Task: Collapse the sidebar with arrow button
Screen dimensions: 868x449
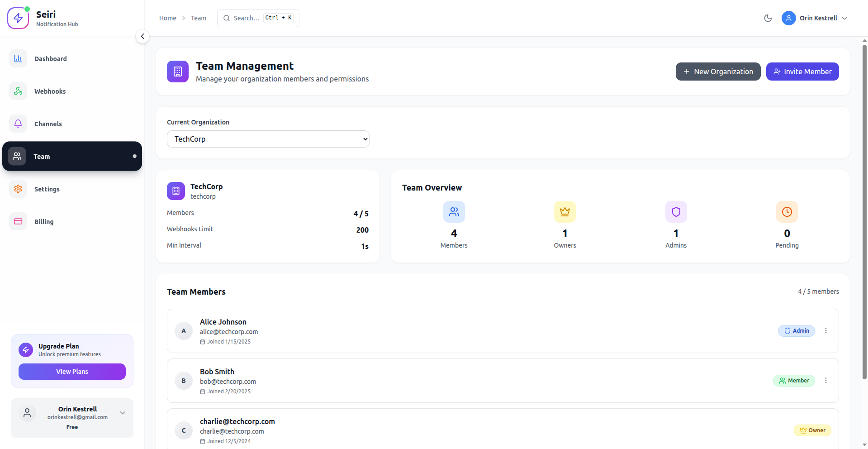Action: click(142, 36)
